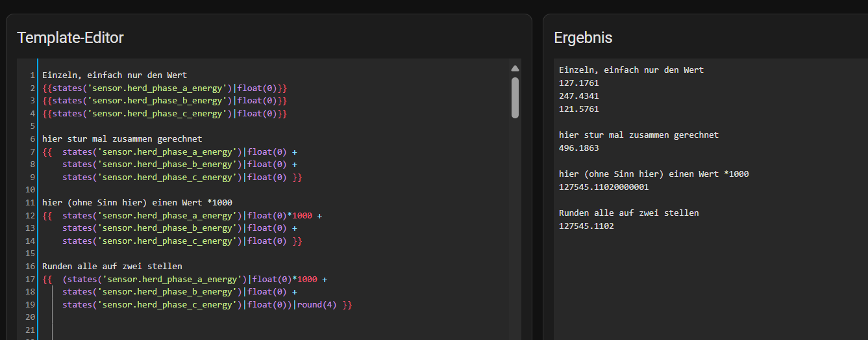The width and height of the screenshot is (868, 340).
Task: Click 'Runden alle auf zwei stellen' in editor
Action: coord(112,267)
